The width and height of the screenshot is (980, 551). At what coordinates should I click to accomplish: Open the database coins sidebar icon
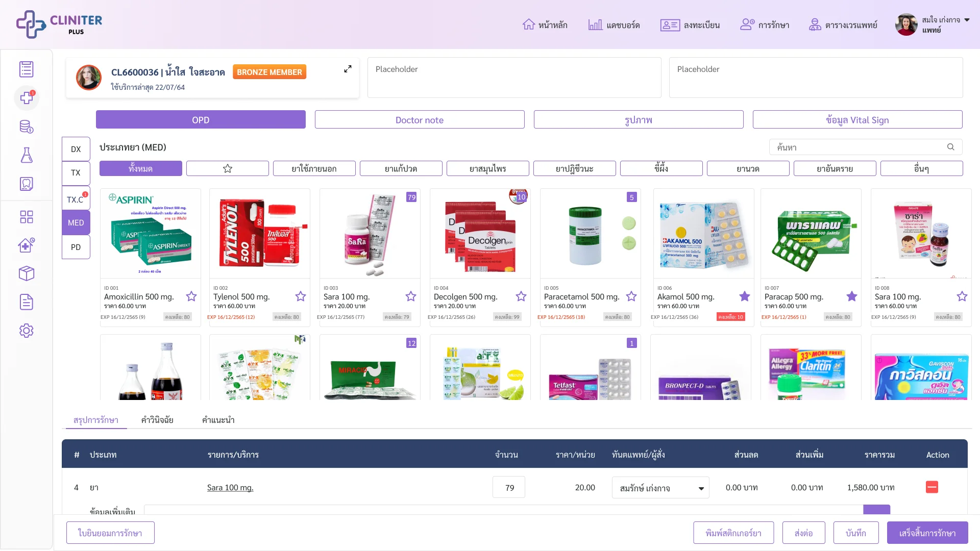27,127
